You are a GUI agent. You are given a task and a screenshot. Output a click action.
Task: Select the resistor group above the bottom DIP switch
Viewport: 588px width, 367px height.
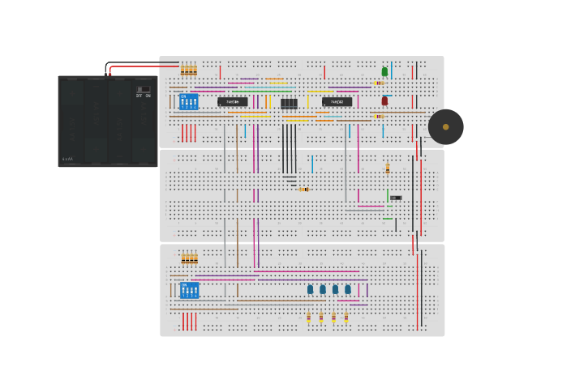click(189, 258)
